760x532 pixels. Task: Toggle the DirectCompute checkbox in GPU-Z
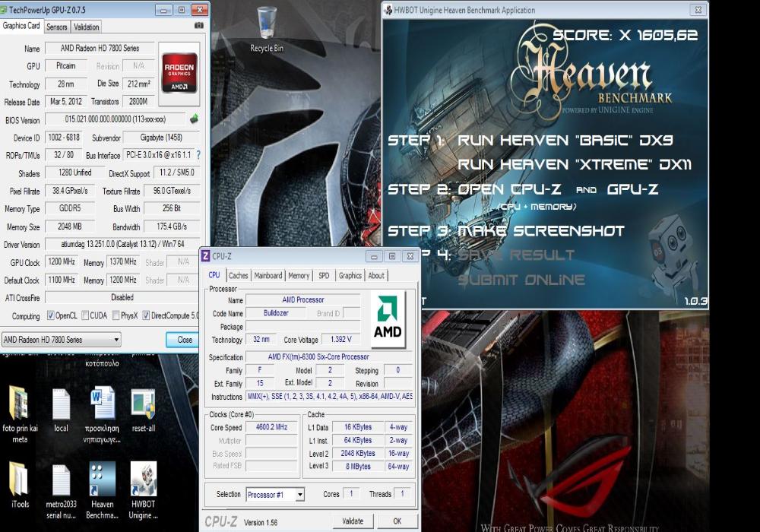(x=146, y=315)
